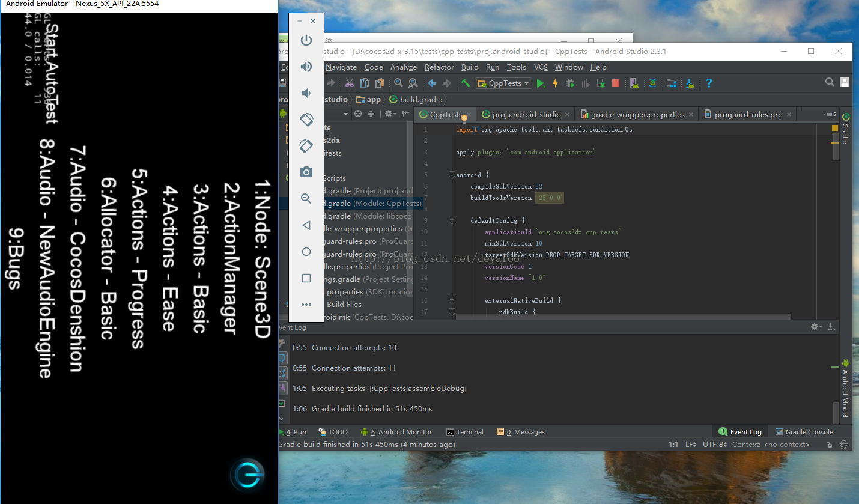859x504 pixels.
Task: Run CppTests with the green play icon
Action: point(541,83)
